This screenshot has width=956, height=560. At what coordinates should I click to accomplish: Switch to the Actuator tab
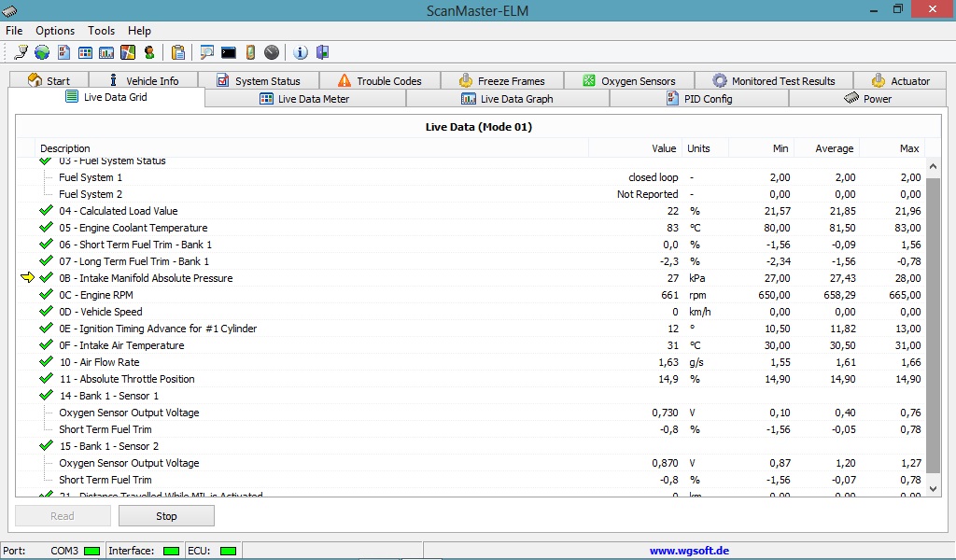[901, 80]
